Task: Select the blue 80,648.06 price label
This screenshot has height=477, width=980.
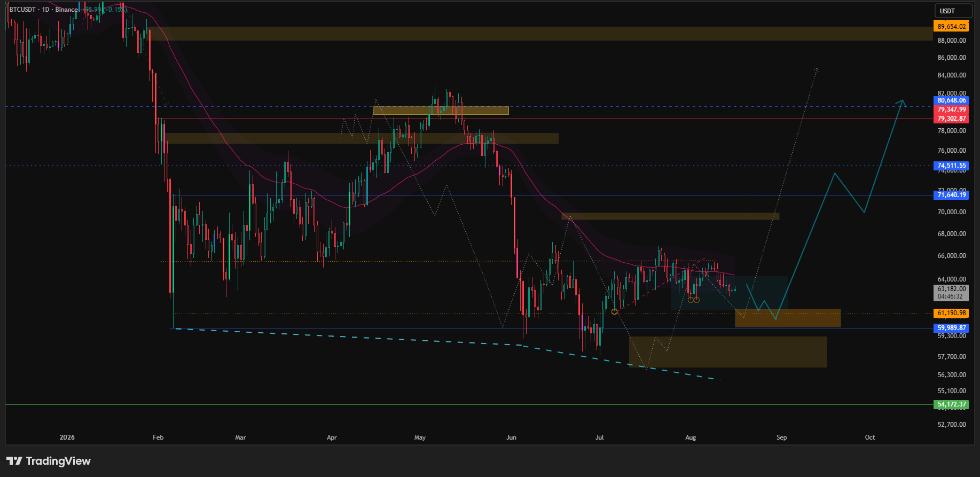Action: click(x=951, y=100)
